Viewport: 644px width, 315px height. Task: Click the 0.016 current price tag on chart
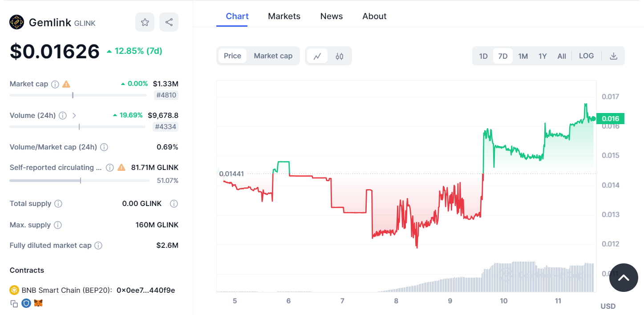point(610,118)
